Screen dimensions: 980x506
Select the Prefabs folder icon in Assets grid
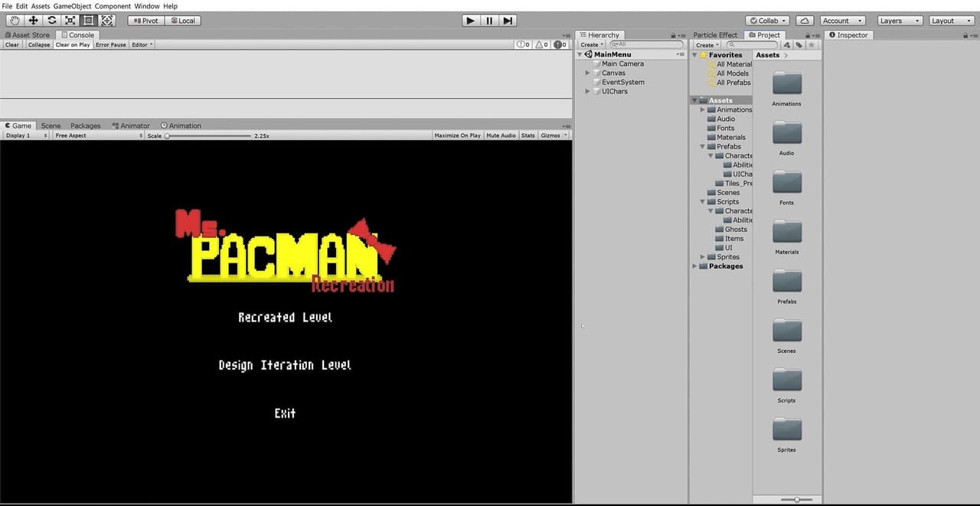coord(787,281)
